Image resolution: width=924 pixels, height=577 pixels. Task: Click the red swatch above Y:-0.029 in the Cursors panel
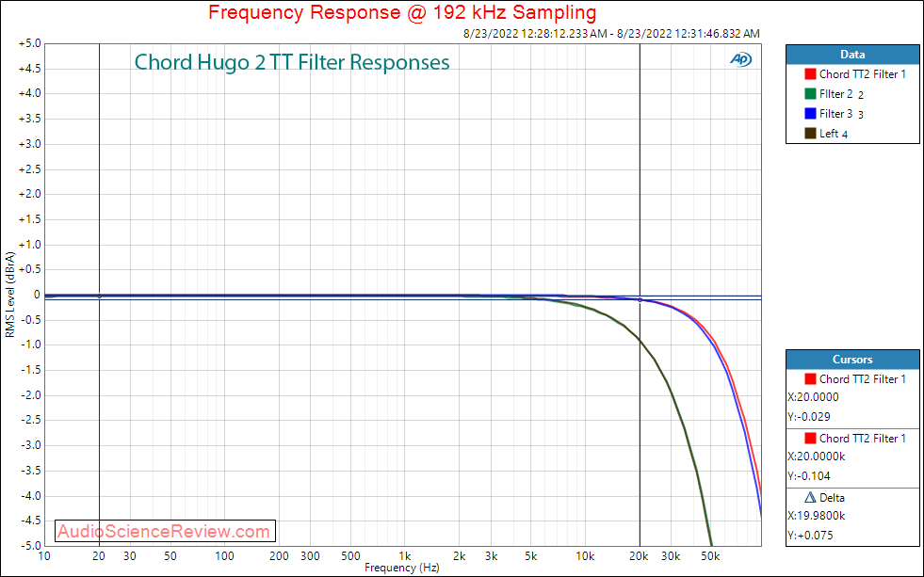pyautogui.click(x=810, y=379)
